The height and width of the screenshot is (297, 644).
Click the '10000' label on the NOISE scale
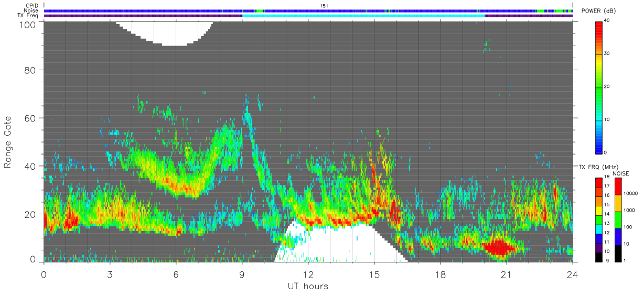pyautogui.click(x=632, y=194)
